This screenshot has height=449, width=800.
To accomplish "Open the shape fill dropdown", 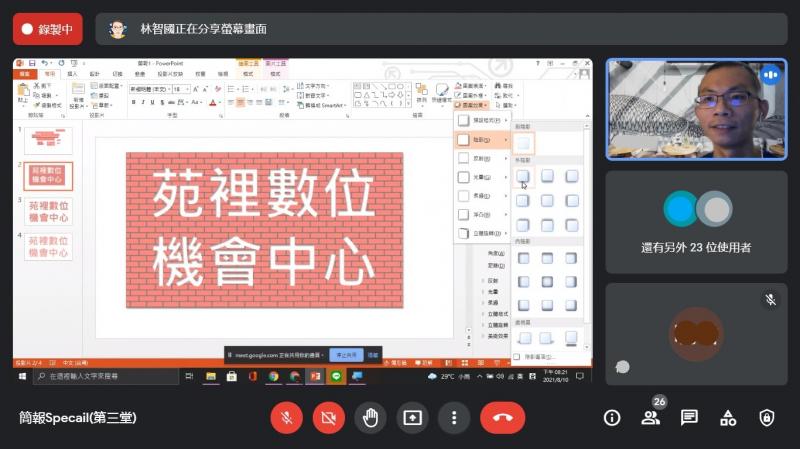I will click(470, 86).
